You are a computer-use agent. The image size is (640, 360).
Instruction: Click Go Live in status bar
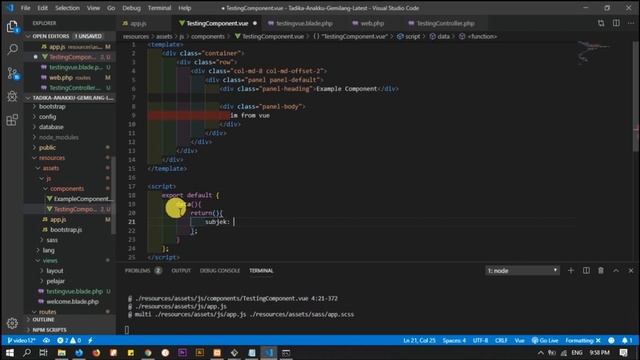545,340
